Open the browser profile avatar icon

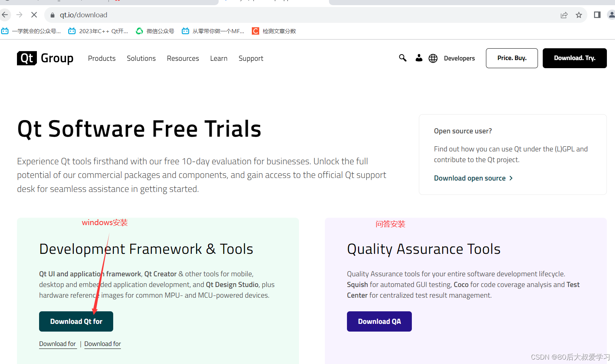coord(611,15)
